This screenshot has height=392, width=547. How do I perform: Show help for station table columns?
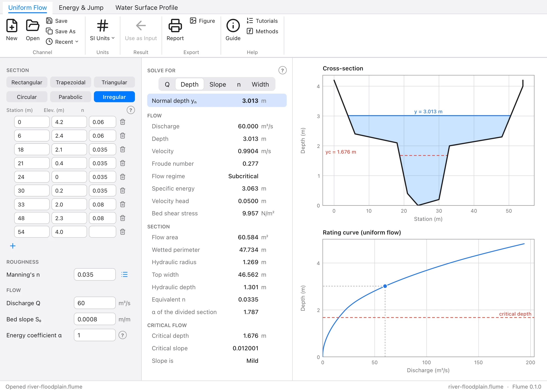(x=130, y=110)
